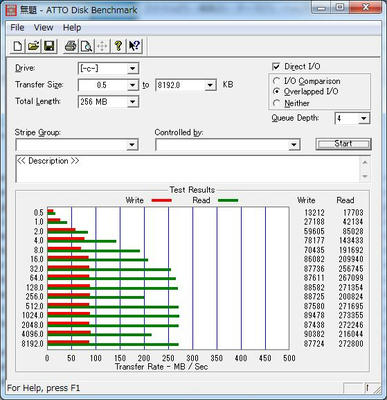Click the Description scrollbar down arrow
Viewport: 387px width, 400px height.
pyautogui.click(x=365, y=176)
